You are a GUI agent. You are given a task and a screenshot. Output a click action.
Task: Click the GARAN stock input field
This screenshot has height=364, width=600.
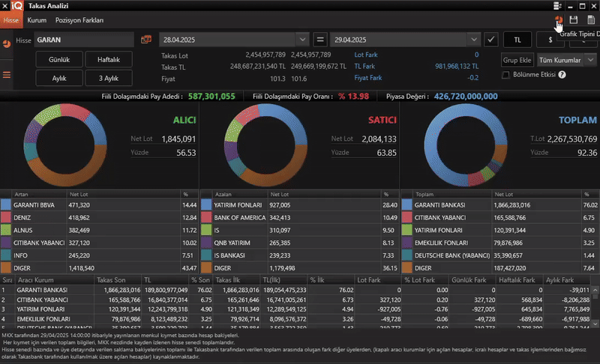(84, 40)
